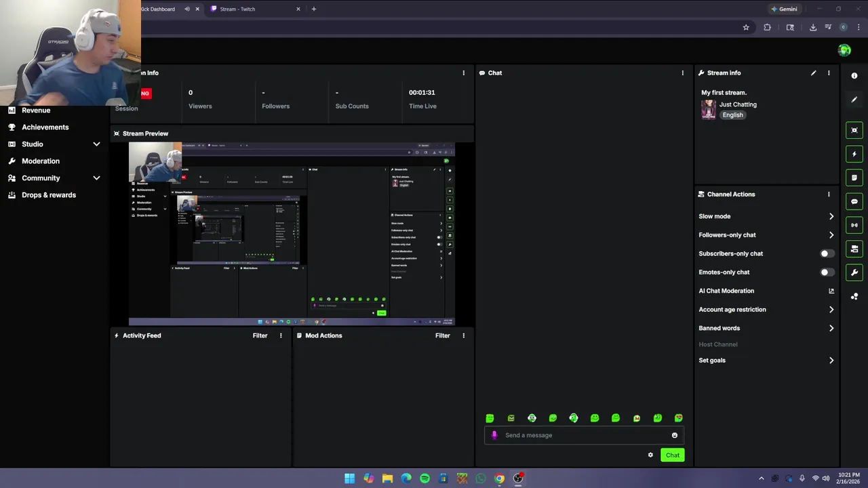The height and width of the screenshot is (488, 868).
Task: Toggle the wrench Stream info sidebar icon
Action: click(x=854, y=272)
